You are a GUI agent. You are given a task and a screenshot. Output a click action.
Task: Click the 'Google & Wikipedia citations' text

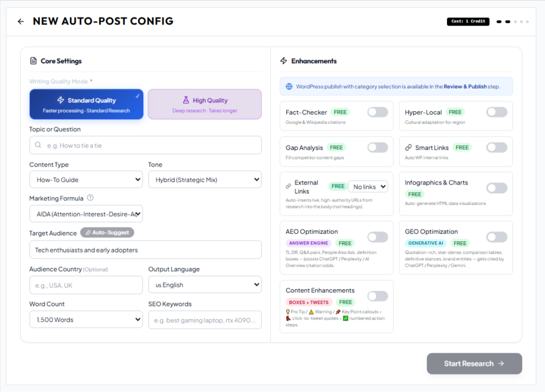coord(316,122)
